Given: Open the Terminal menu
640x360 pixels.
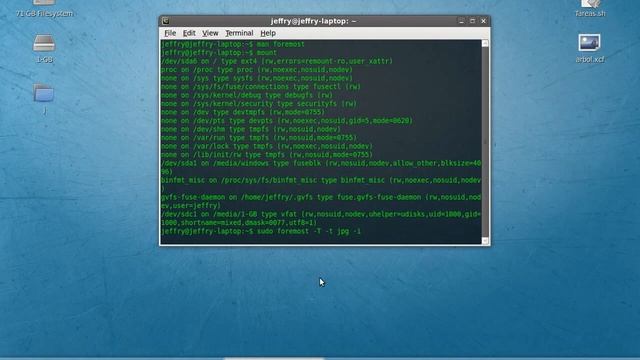Looking at the screenshot, I should point(239,33).
